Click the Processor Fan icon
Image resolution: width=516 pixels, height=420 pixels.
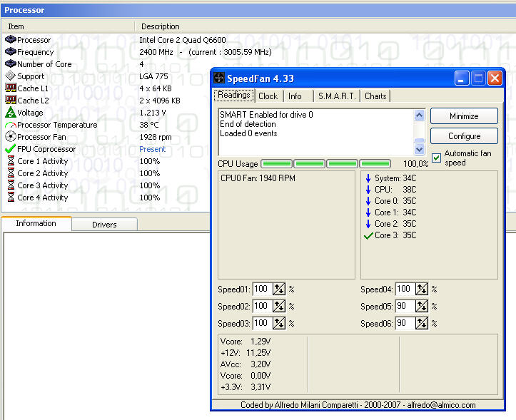coord(11,136)
